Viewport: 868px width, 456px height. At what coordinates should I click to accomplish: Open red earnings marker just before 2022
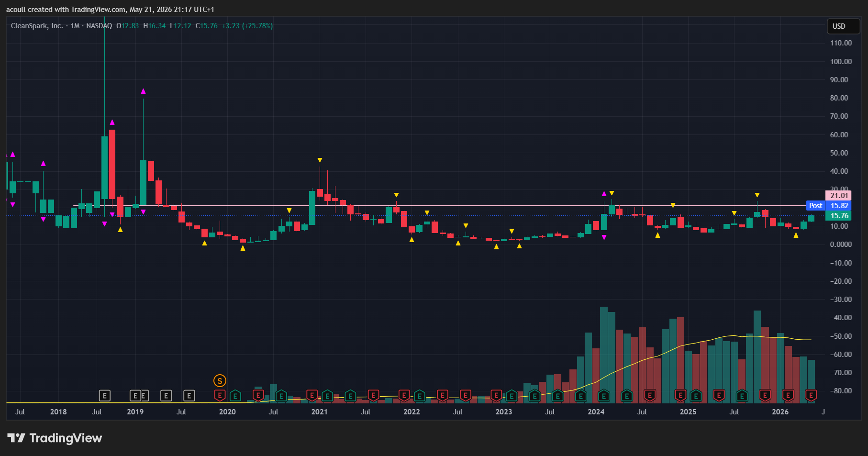(404, 396)
